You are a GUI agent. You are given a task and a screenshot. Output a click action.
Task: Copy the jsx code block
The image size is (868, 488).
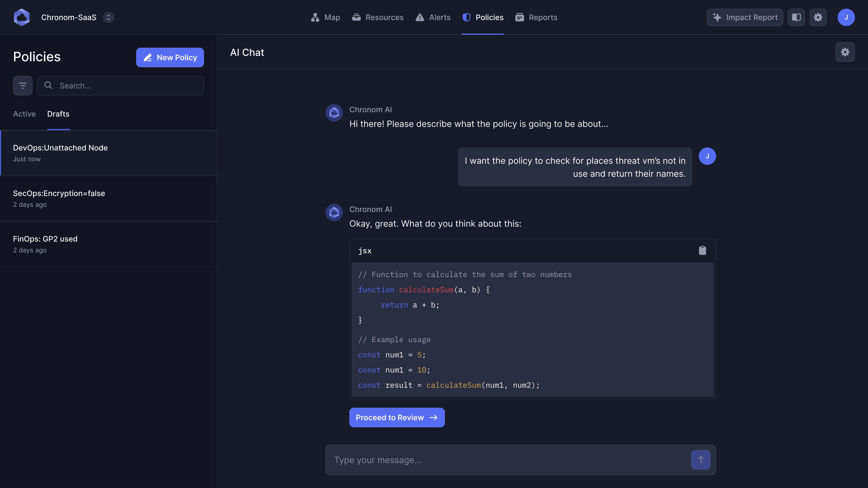pyautogui.click(x=702, y=251)
